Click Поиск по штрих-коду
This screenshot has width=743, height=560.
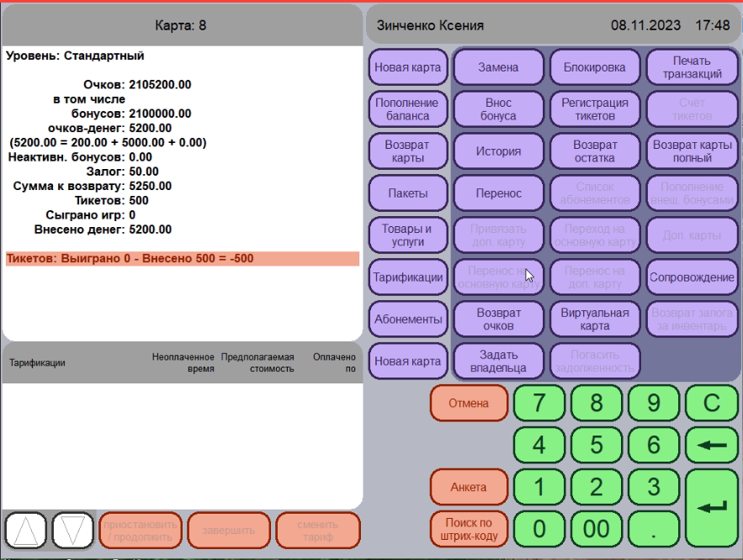(x=469, y=529)
